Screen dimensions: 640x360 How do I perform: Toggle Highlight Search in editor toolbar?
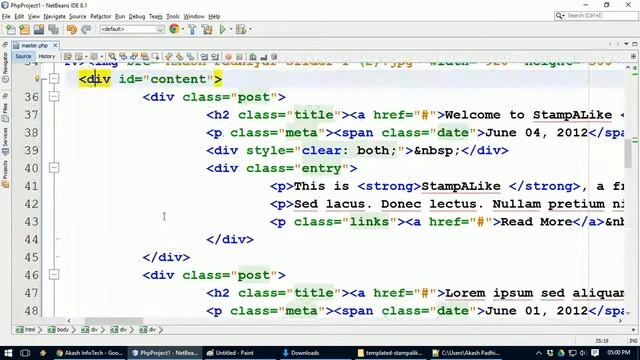(144, 57)
